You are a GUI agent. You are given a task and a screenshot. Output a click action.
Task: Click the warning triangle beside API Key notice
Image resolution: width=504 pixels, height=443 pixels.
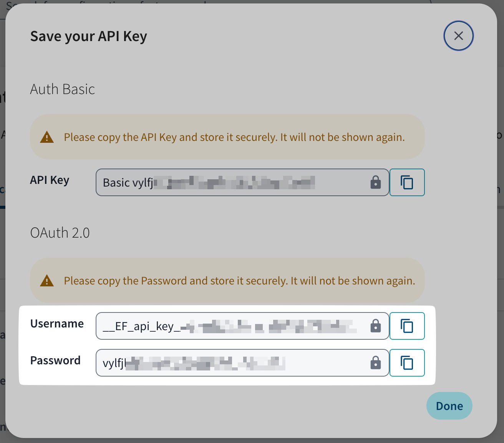[47, 137]
